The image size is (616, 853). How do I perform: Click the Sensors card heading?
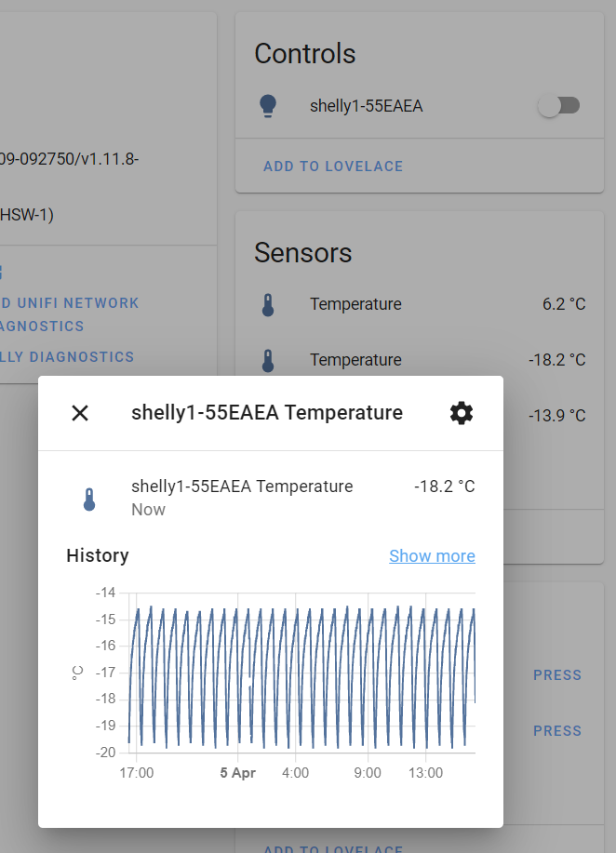click(303, 253)
